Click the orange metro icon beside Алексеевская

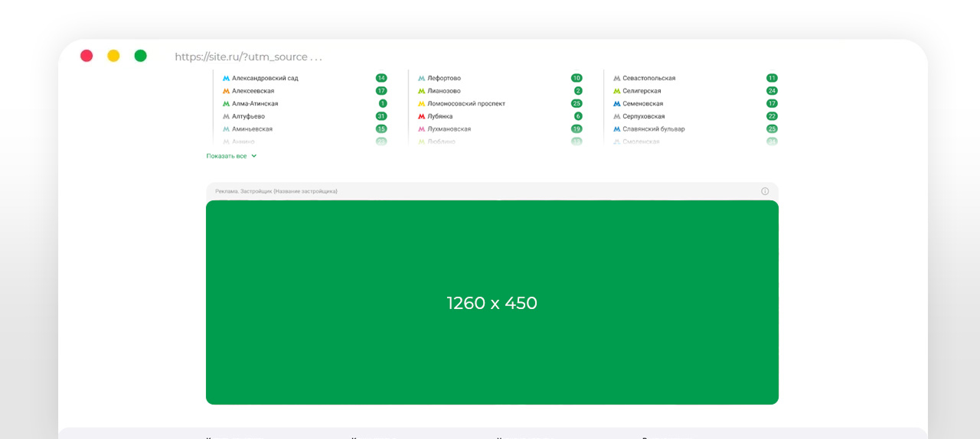click(x=226, y=91)
